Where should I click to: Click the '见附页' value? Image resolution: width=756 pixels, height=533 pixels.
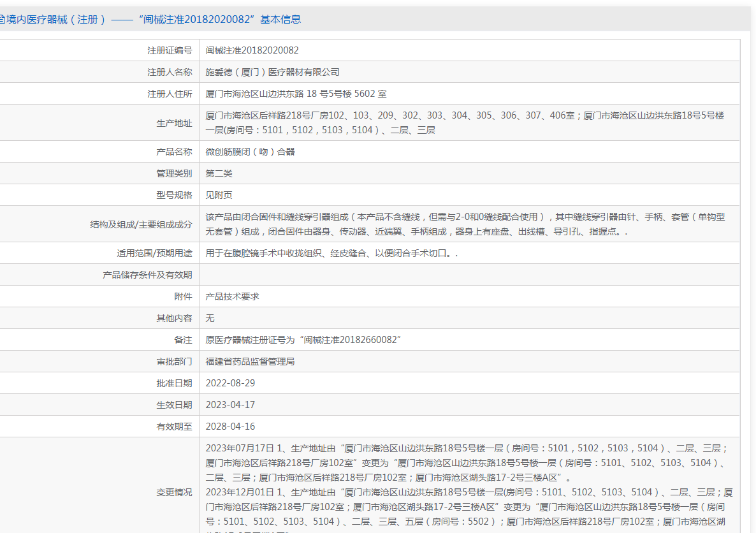tap(219, 195)
